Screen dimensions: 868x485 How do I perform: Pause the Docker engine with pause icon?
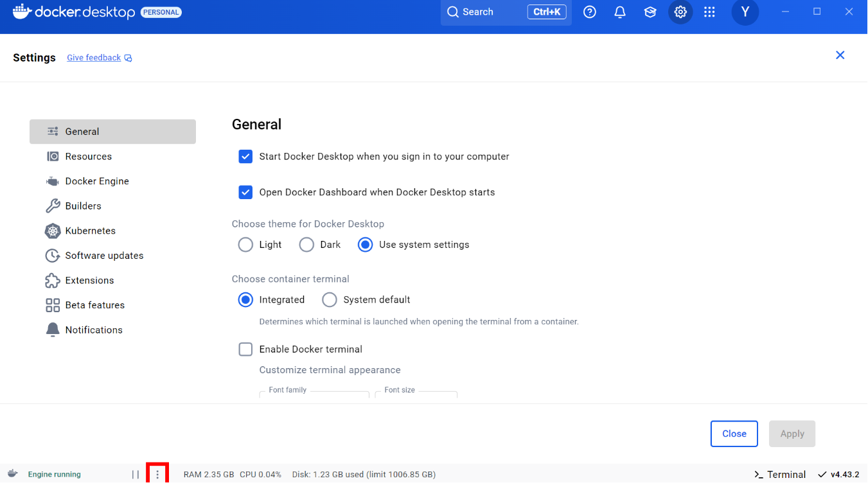pos(136,475)
